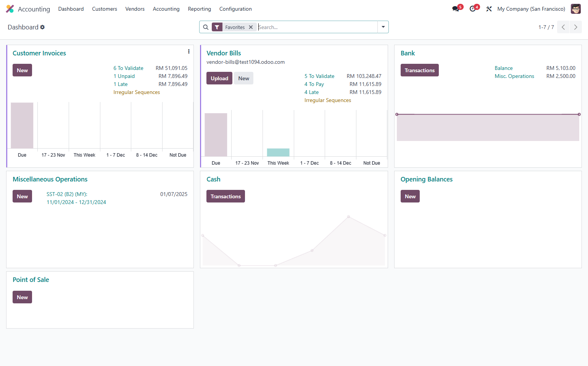Open Vendor Bills Irregular Sequences link
Image resolution: width=588 pixels, height=366 pixels.
(x=328, y=100)
